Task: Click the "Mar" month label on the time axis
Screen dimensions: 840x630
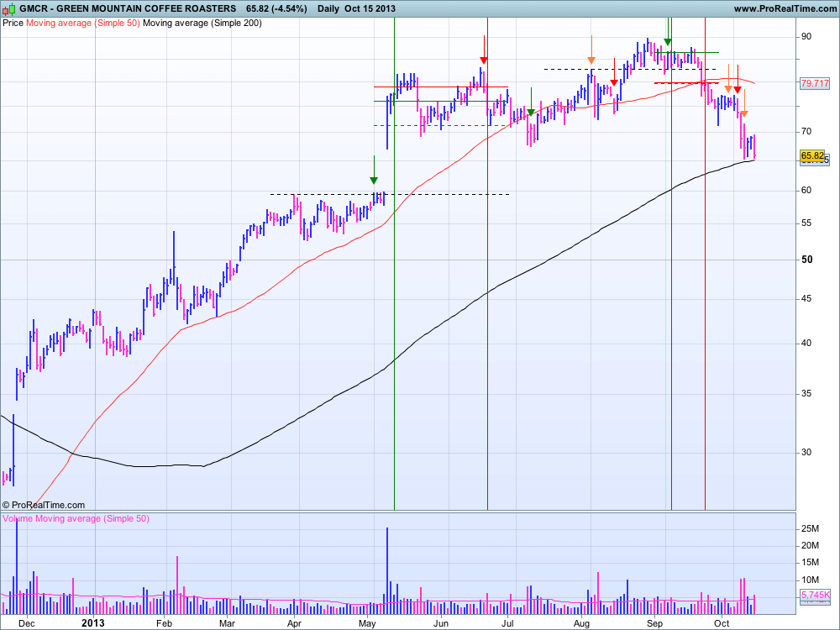Action: 227,623
